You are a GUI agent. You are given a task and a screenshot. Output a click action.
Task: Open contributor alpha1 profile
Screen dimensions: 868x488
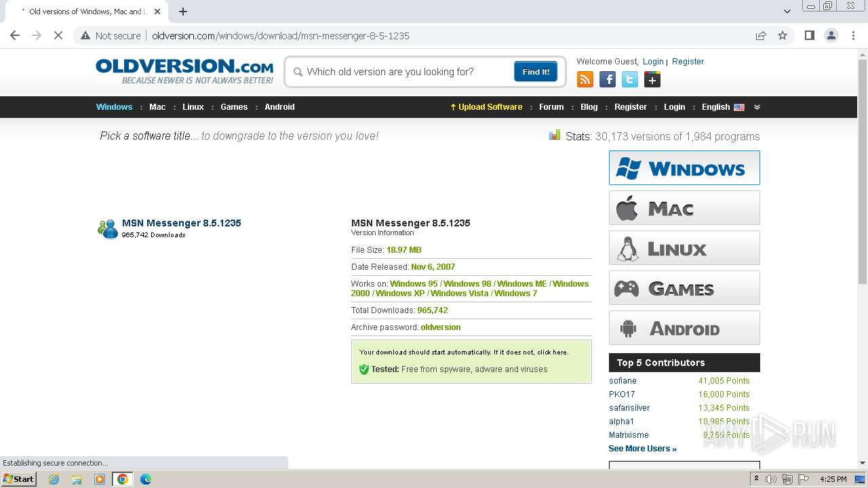coord(621,422)
